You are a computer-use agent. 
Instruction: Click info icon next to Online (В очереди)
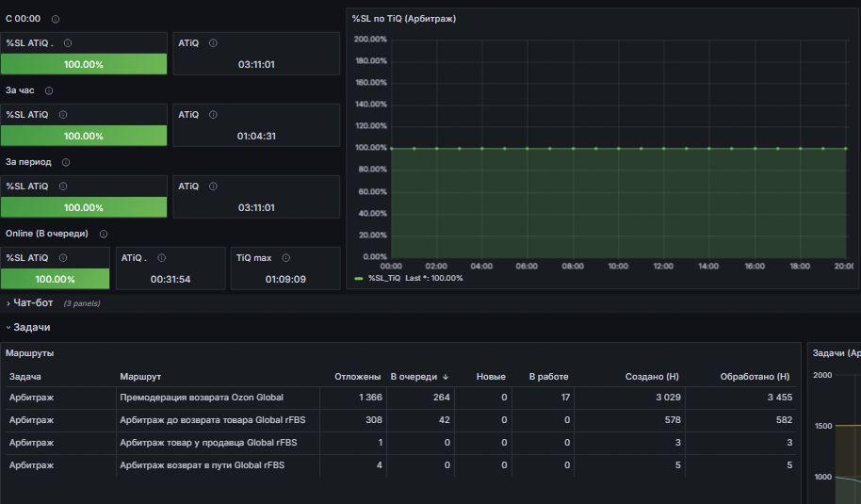(x=104, y=234)
